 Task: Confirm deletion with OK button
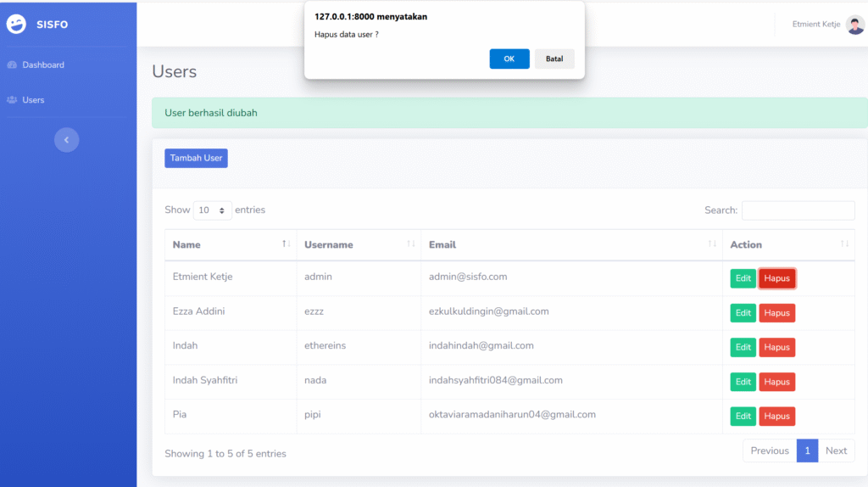coord(509,59)
